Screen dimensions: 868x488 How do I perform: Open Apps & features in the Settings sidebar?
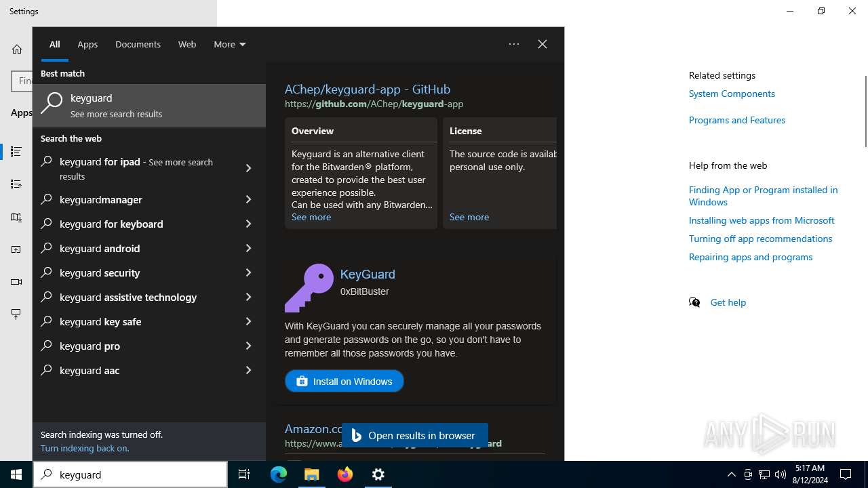pyautogui.click(x=16, y=152)
